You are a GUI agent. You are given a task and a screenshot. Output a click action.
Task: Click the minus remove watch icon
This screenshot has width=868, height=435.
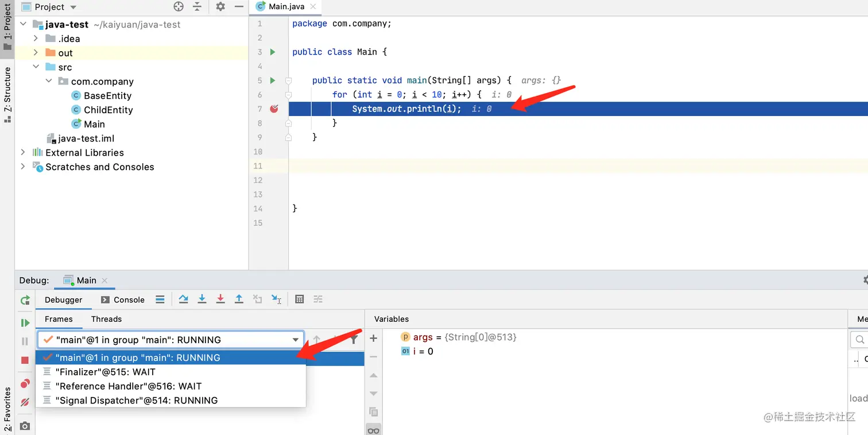click(x=373, y=357)
